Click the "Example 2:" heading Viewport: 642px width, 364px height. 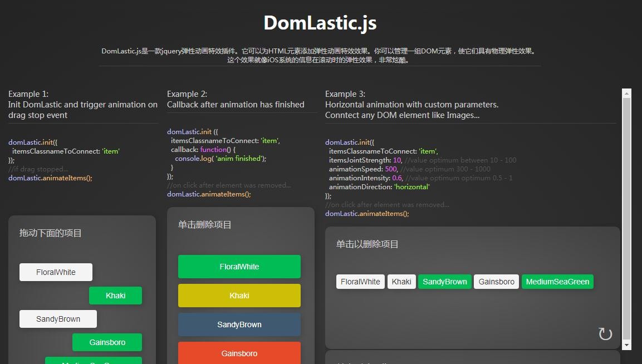point(187,94)
